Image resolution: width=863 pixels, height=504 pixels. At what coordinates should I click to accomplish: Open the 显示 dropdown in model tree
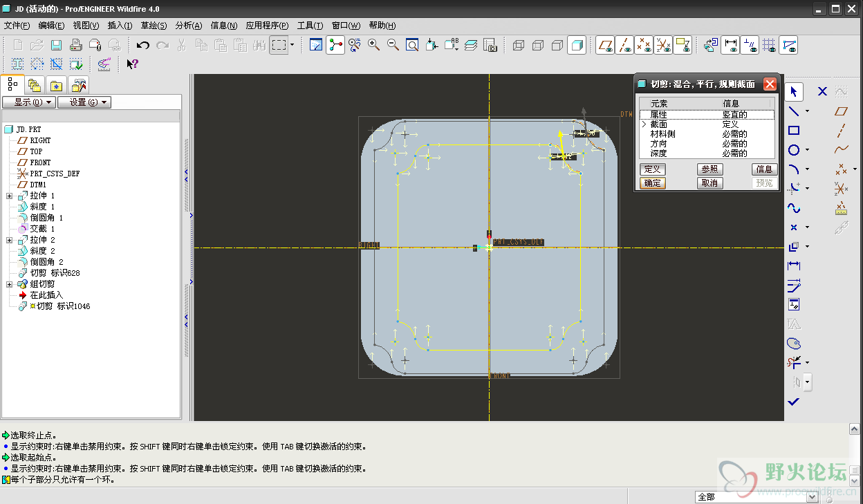[28, 102]
